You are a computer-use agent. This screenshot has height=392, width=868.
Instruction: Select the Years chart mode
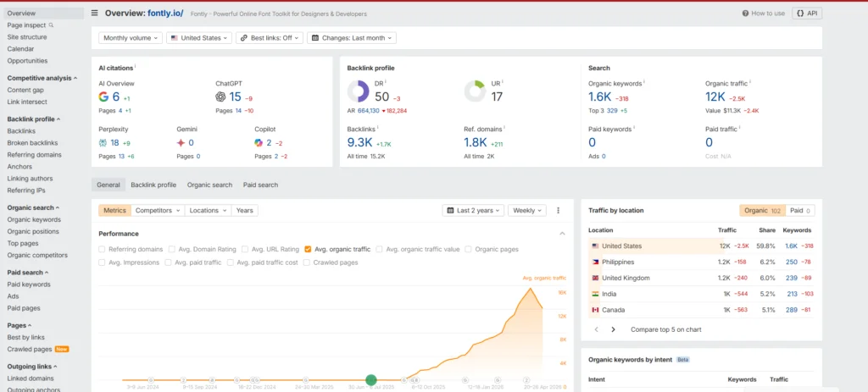pos(245,210)
